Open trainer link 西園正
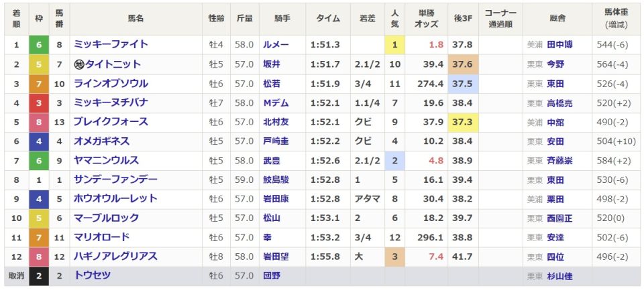The height and width of the screenshot is (292, 644). (x=560, y=218)
